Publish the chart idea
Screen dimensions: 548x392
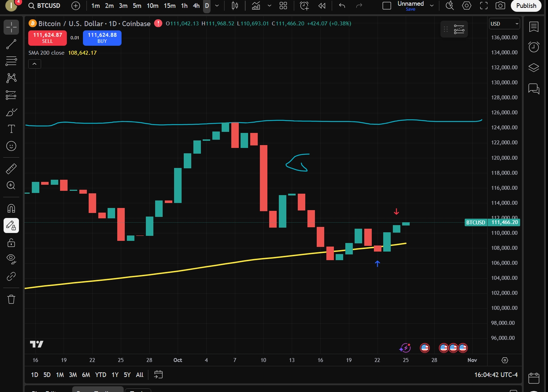pyautogui.click(x=526, y=6)
